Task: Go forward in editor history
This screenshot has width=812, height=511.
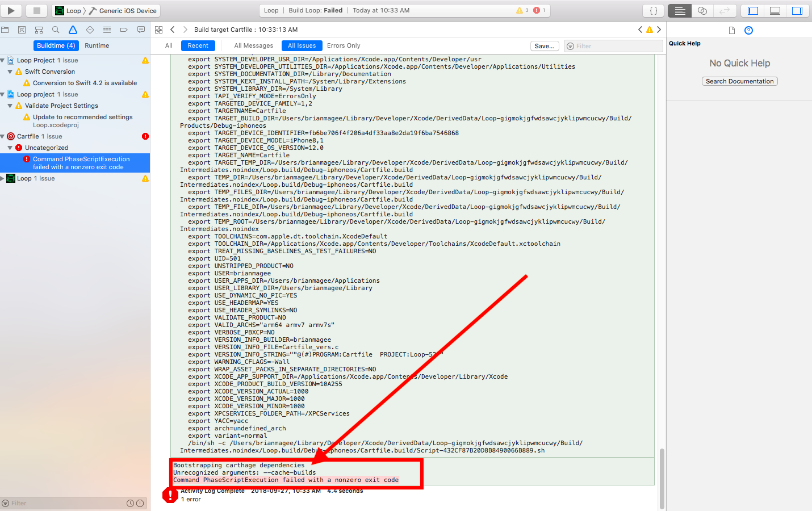Action: pos(185,30)
